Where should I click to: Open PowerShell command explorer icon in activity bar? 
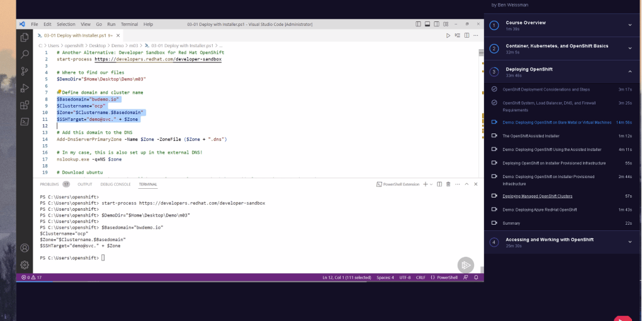pyautogui.click(x=25, y=121)
